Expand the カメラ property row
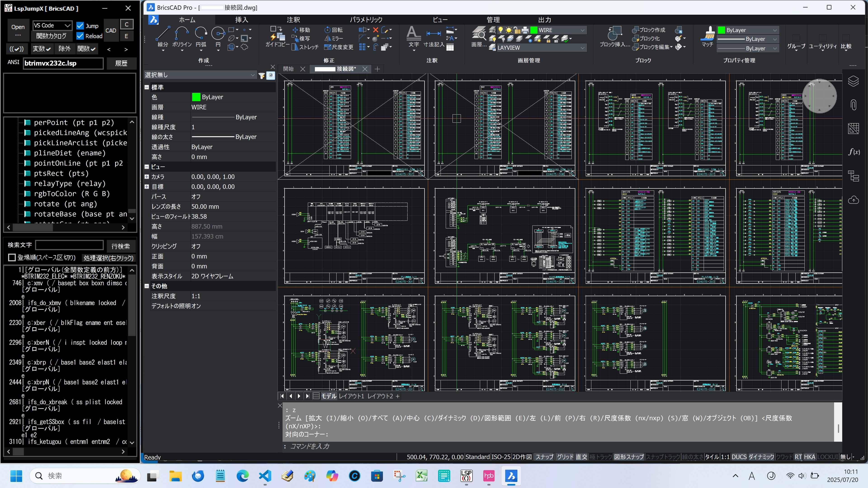 click(x=146, y=176)
